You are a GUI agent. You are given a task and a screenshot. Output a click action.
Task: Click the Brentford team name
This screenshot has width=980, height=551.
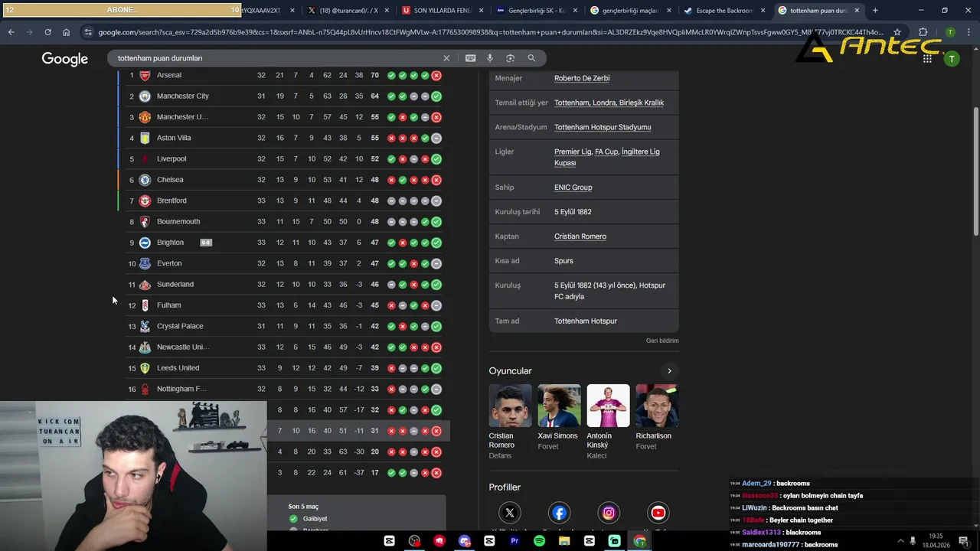[171, 201]
